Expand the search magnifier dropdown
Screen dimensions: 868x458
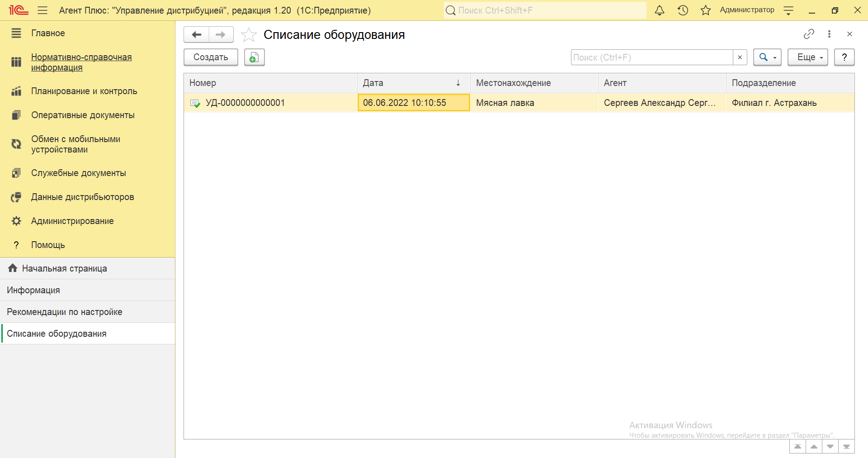coord(767,57)
